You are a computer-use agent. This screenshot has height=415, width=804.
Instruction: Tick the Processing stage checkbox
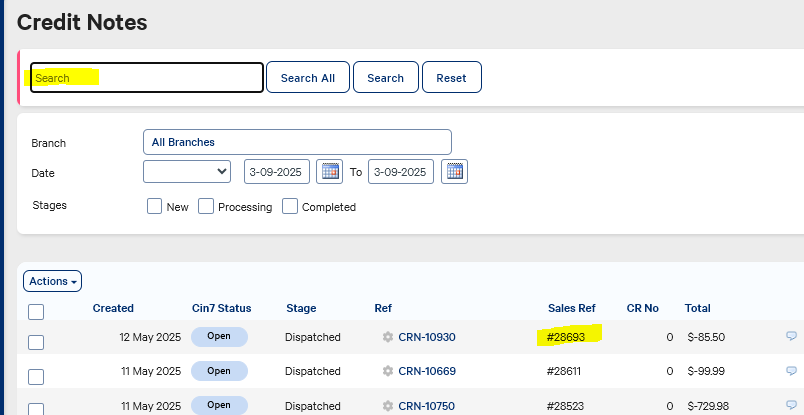[x=206, y=207]
